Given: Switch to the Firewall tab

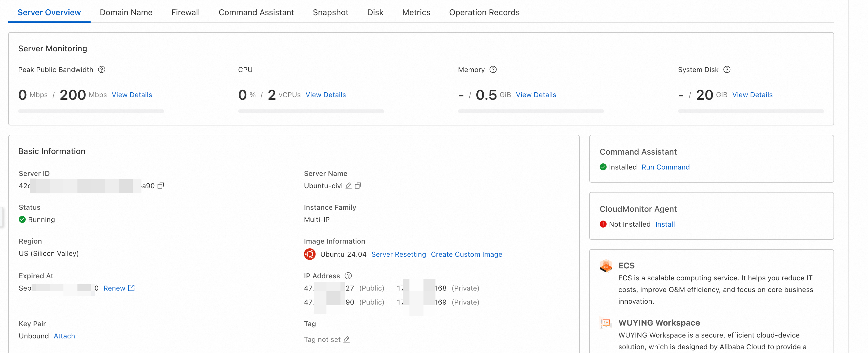Looking at the screenshot, I should (185, 13).
